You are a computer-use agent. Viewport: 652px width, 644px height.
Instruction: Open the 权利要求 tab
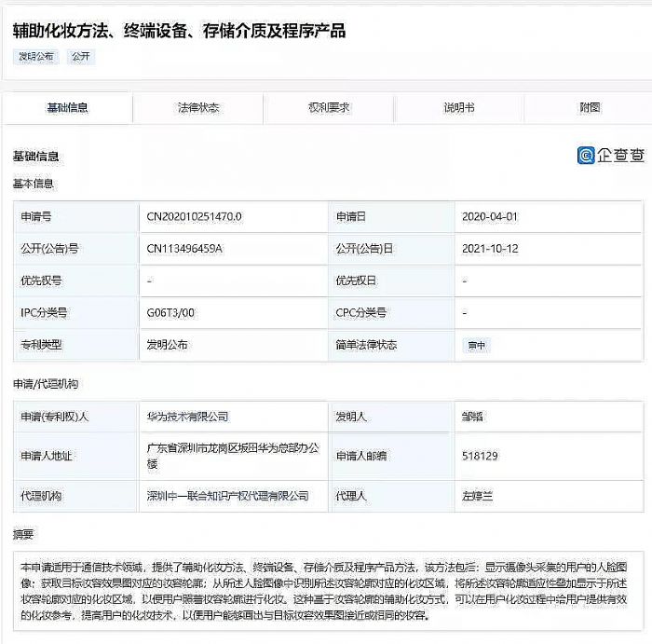(329, 108)
